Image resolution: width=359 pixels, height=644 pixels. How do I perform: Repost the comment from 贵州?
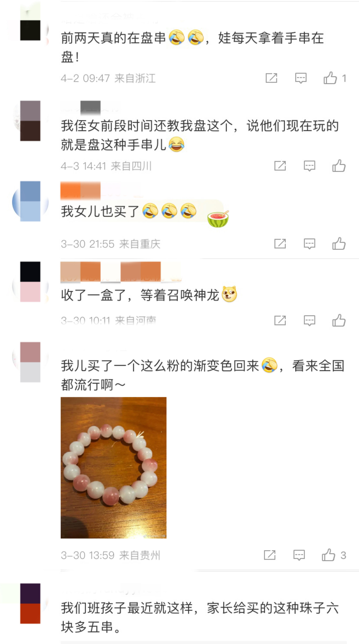point(270,555)
